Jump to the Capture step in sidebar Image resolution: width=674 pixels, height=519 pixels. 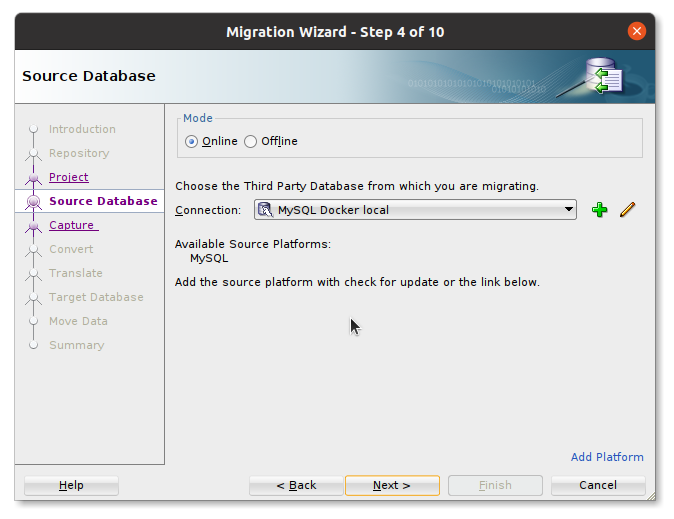point(71,225)
